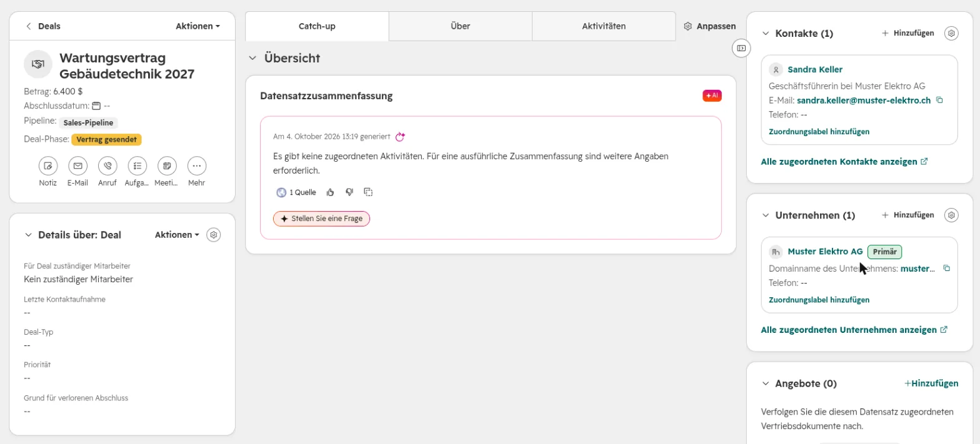This screenshot has width=980, height=444.
Task: Collapse the Angebote (0) card
Action: [x=766, y=383]
